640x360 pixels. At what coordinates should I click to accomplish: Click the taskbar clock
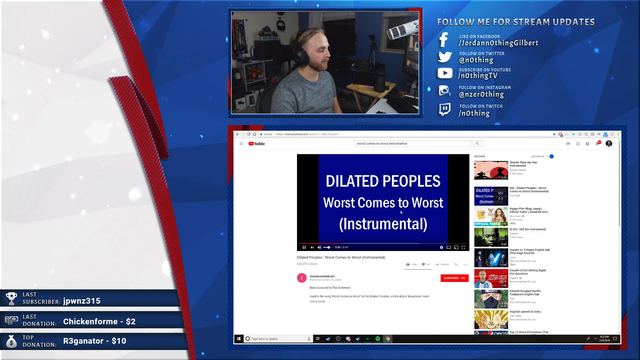pyautogui.click(x=604, y=339)
